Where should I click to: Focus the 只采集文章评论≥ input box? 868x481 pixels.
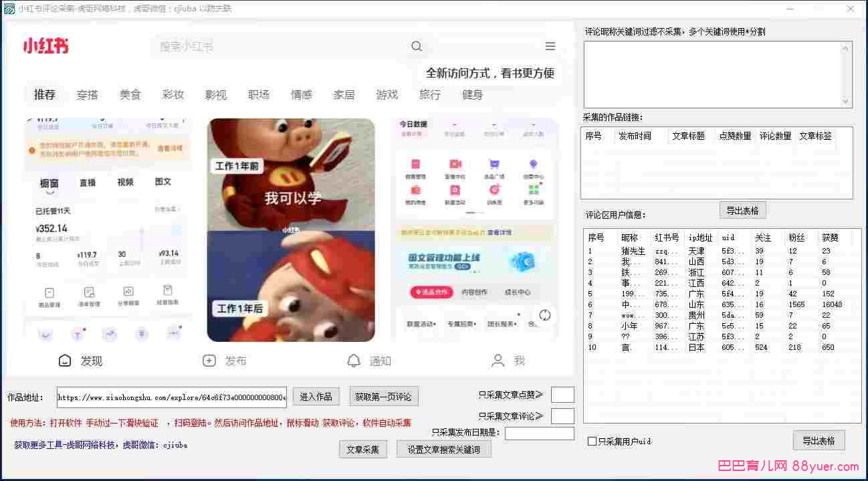562,416
